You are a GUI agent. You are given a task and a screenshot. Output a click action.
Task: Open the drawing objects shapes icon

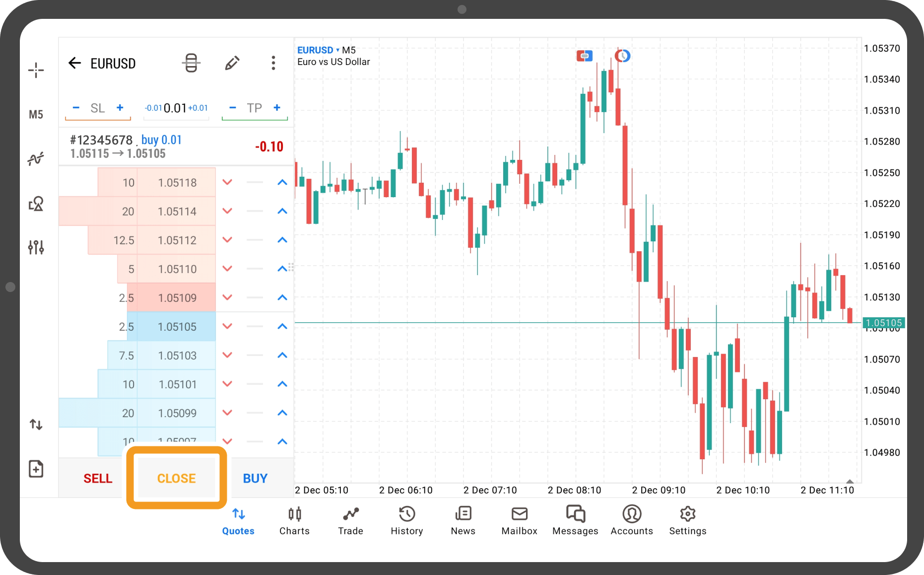36,204
